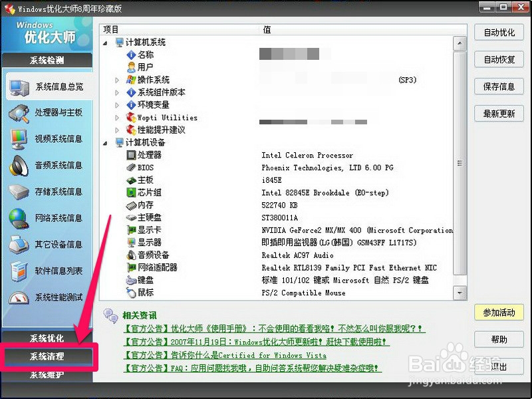Open the 2007年11月19日 update announcement link
Image resolution: width=532 pixels, height=399 pixels.
(257, 342)
